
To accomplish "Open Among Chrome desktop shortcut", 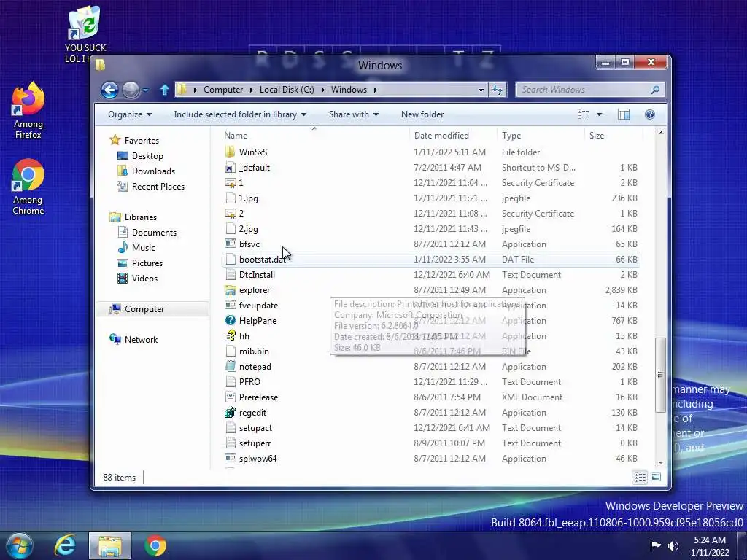I will point(28,187).
